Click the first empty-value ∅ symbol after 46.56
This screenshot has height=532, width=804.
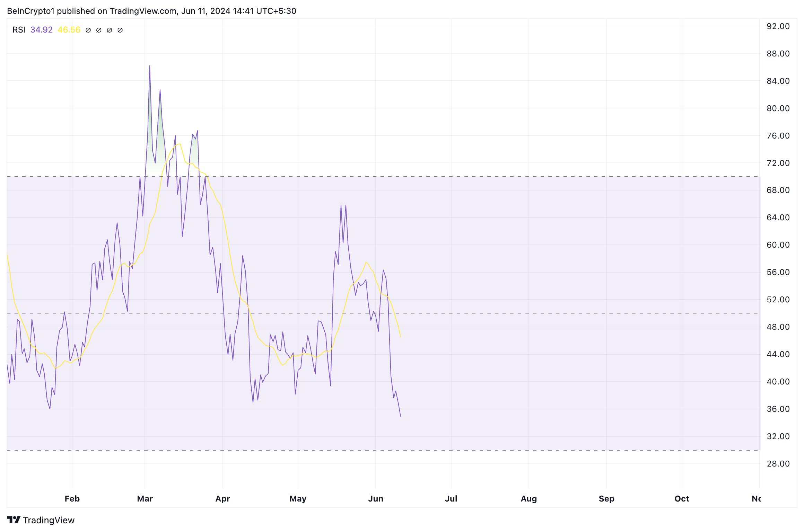coord(88,30)
